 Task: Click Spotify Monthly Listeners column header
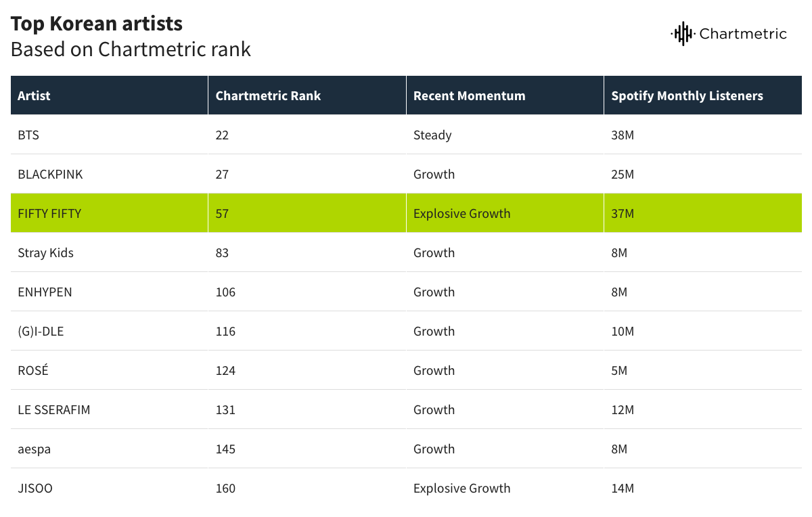[687, 95]
